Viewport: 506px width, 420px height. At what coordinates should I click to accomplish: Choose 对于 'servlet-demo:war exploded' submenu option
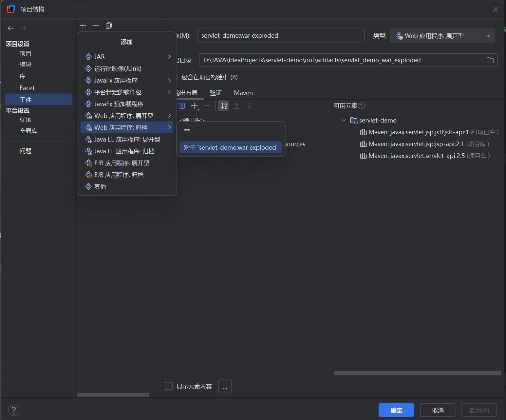pyautogui.click(x=231, y=147)
